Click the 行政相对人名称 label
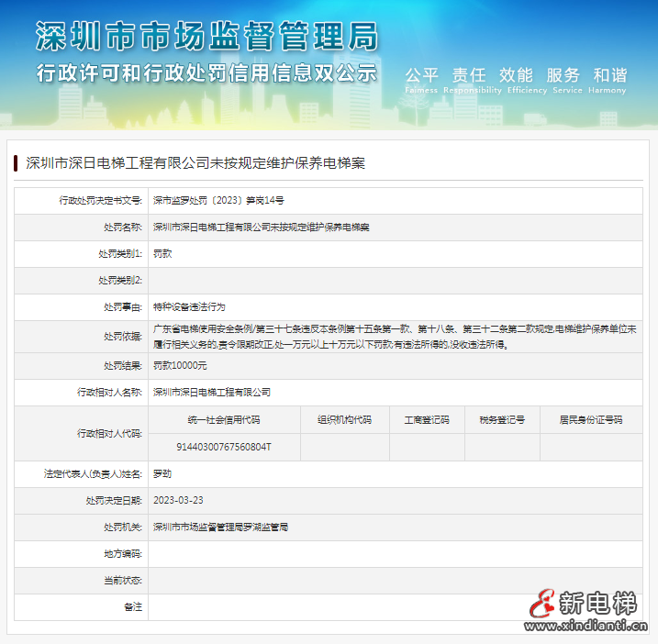This screenshot has width=658, height=644. [x=109, y=393]
